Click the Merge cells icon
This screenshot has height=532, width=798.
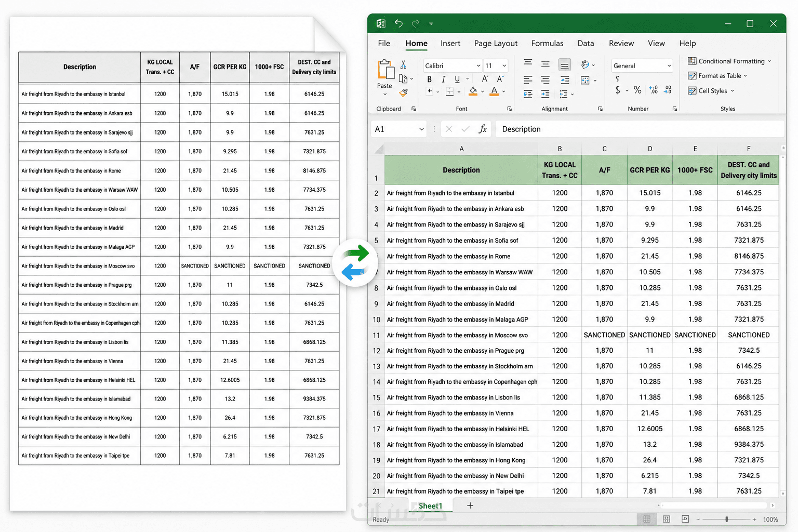pyautogui.click(x=586, y=80)
